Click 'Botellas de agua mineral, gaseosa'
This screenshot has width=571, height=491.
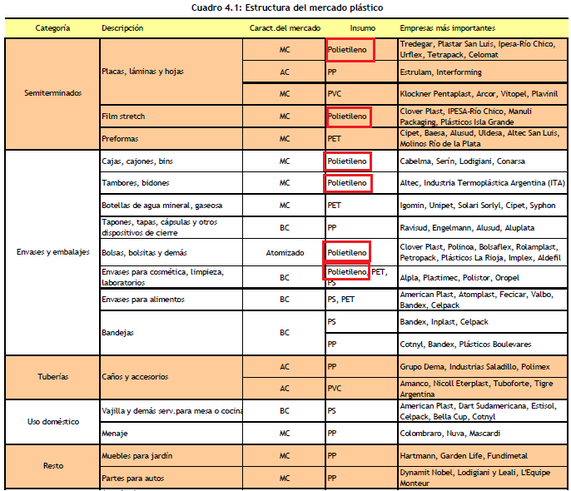(x=171, y=205)
